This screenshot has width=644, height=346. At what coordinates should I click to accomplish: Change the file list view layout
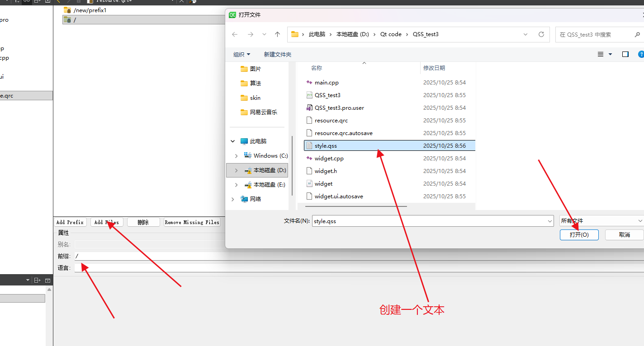(601, 54)
